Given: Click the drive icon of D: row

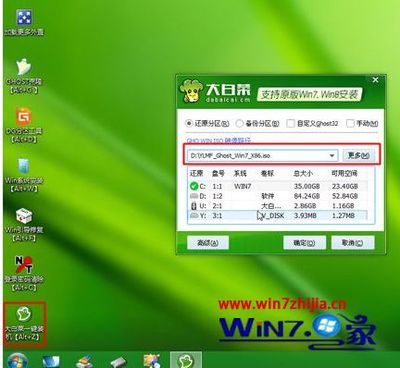Looking at the screenshot, I should tap(194, 196).
